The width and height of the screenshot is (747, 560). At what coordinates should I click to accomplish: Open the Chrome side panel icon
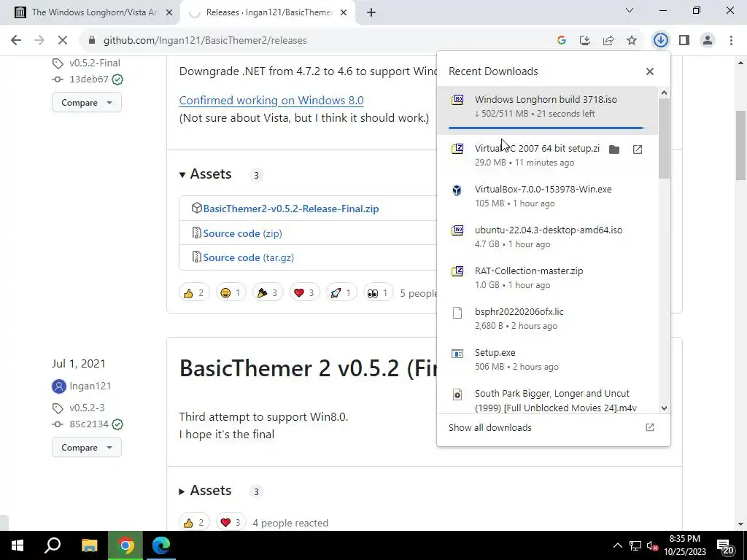tap(684, 41)
